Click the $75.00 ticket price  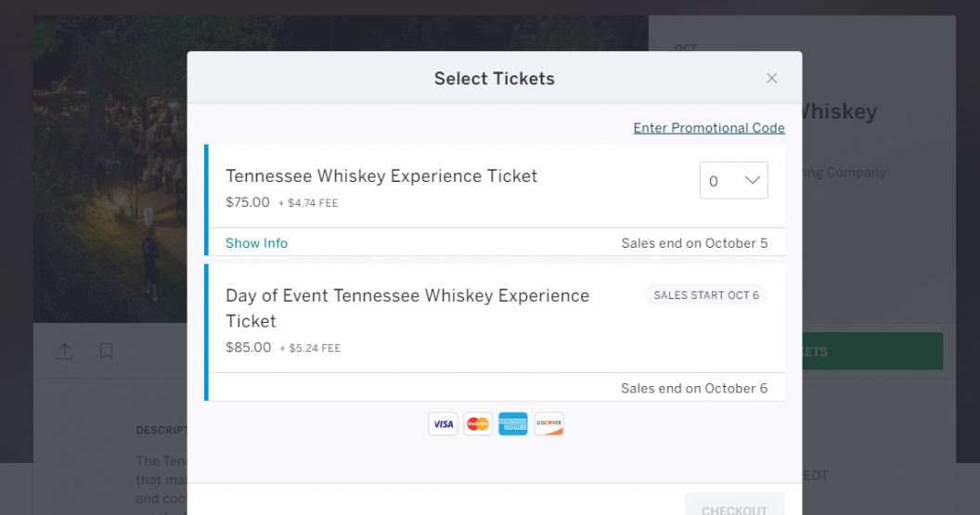click(248, 202)
